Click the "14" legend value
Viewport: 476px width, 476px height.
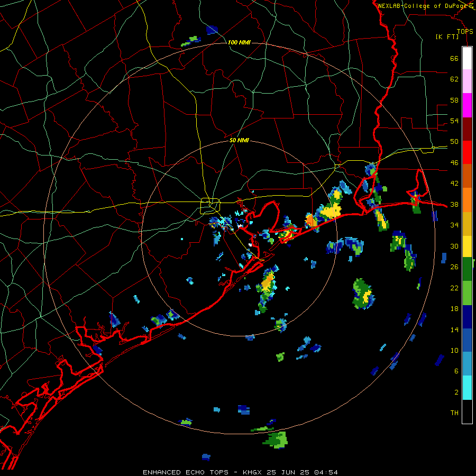point(454,329)
